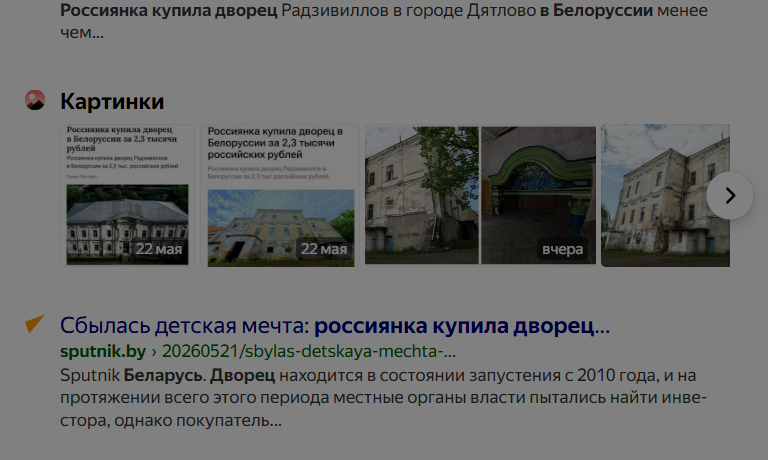Click top snippet about Россиянка купила дворец Радзивиллов

point(384,21)
